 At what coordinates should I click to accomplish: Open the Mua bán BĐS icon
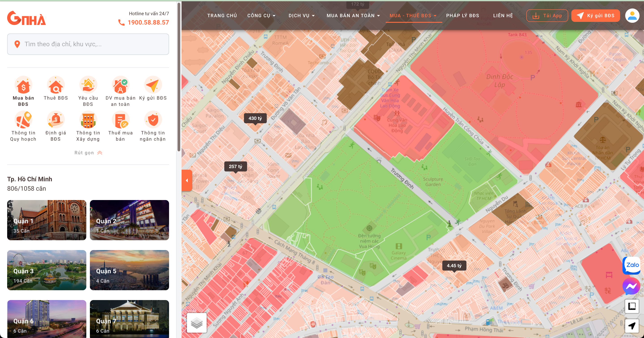tap(23, 85)
